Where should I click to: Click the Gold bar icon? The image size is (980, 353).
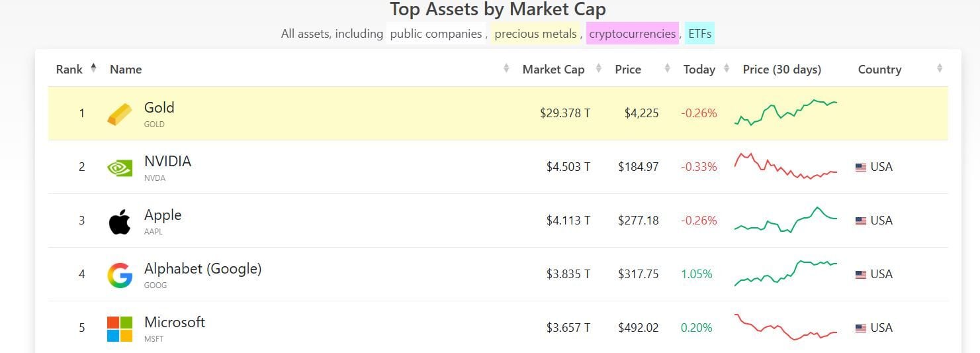[120, 114]
